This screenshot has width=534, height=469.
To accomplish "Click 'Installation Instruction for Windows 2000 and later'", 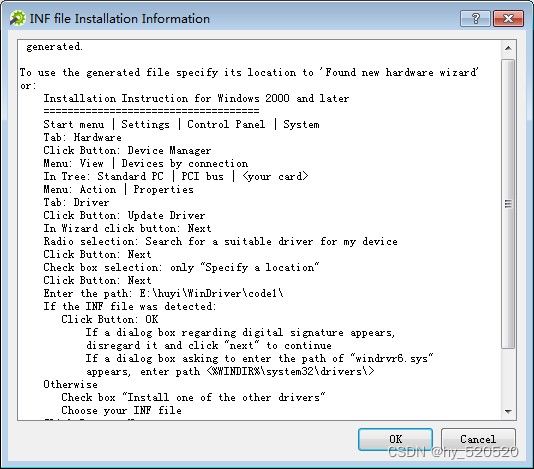I will click(196, 98).
